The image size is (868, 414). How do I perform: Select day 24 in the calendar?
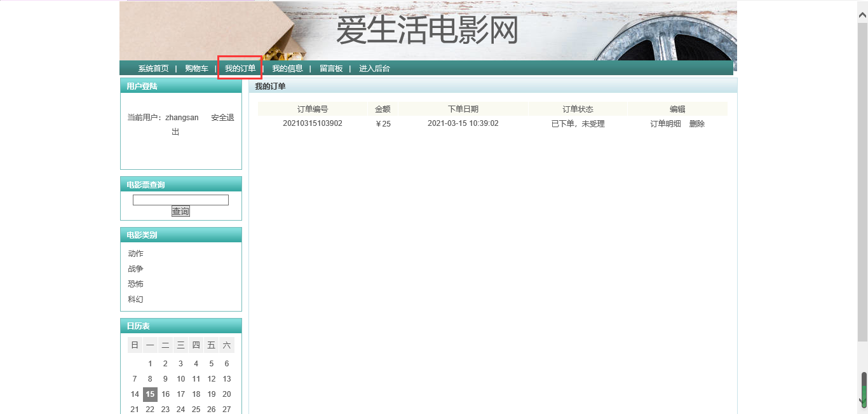coord(180,410)
